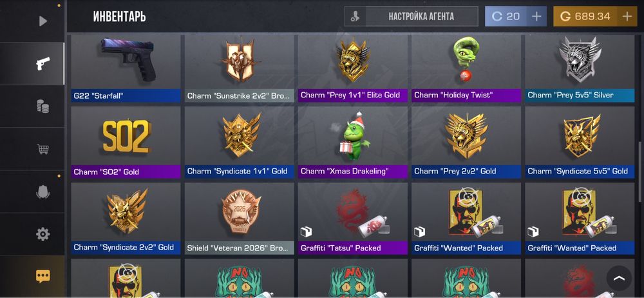Viewport: 644px width, 298px height.
Task: Open the shopping cart store icon
Action: pos(43,148)
